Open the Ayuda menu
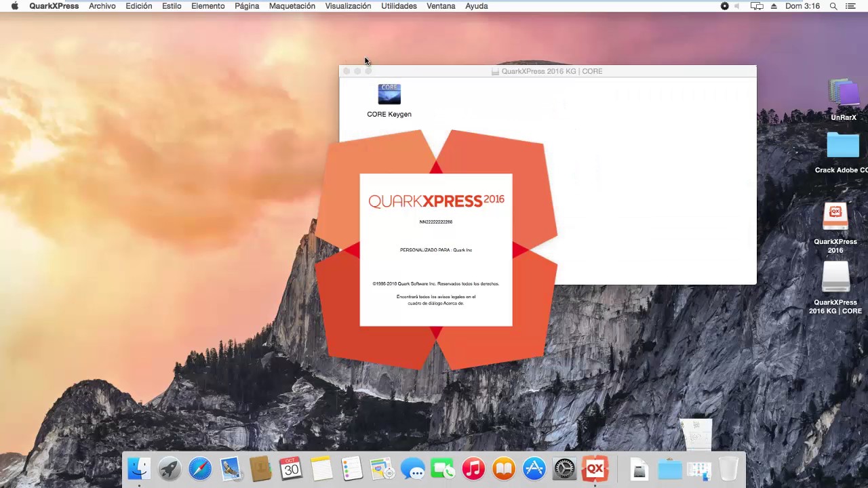This screenshot has height=488, width=868. (477, 6)
